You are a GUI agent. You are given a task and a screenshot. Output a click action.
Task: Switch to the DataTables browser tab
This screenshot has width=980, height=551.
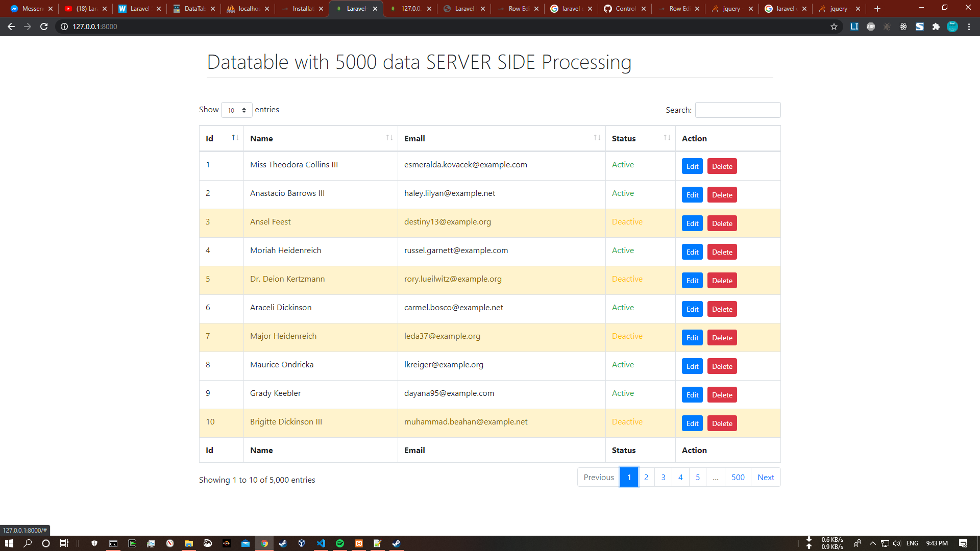point(194,9)
